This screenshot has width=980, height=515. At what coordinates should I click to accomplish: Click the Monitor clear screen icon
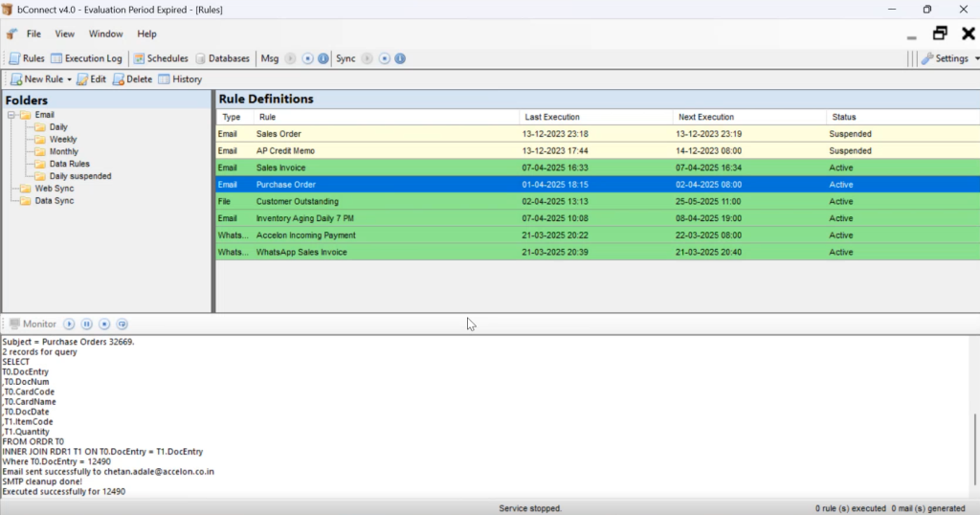(122, 324)
